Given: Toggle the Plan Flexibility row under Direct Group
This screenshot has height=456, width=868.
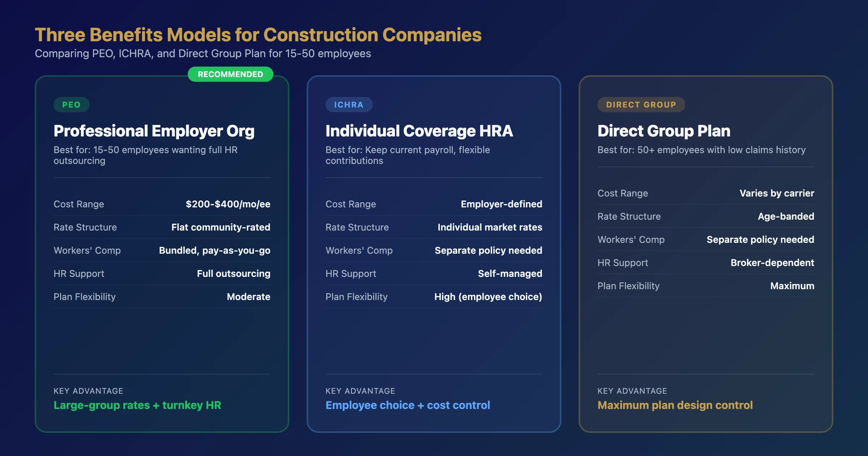Looking at the screenshot, I should [705, 286].
